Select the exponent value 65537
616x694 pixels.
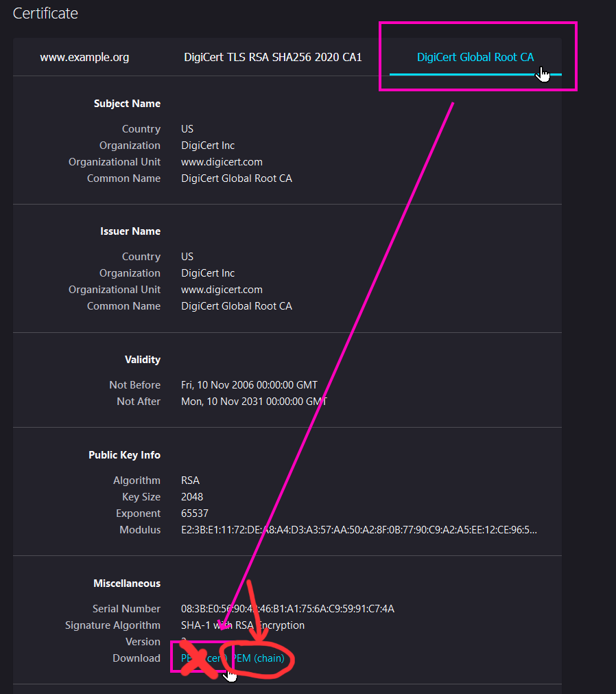click(195, 513)
